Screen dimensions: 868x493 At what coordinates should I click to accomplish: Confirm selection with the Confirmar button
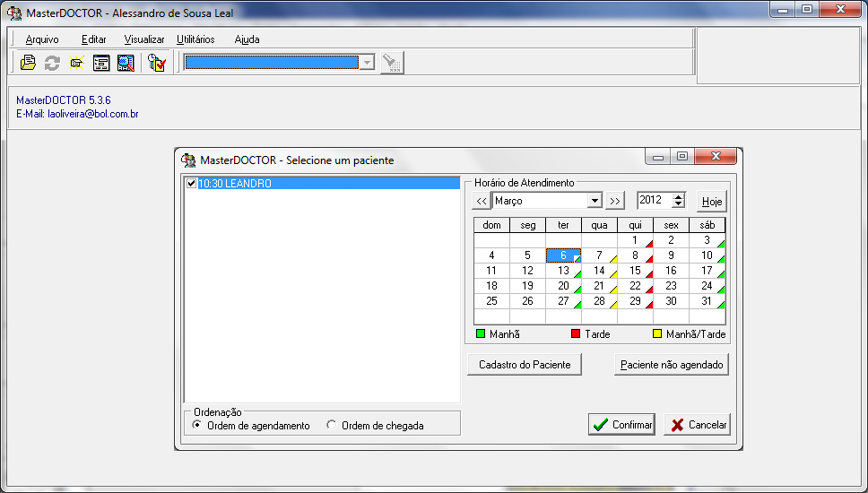[621, 424]
